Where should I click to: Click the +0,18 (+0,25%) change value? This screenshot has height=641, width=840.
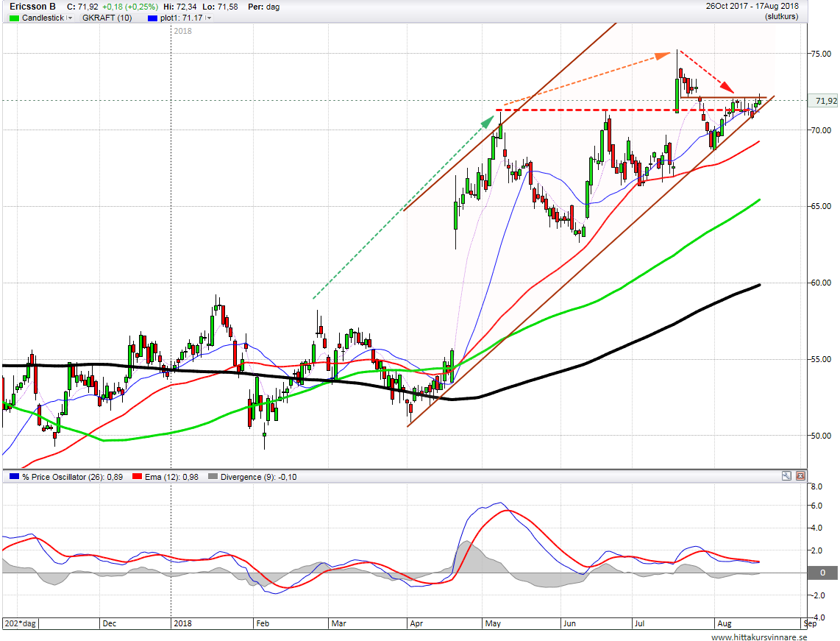pyautogui.click(x=130, y=7)
